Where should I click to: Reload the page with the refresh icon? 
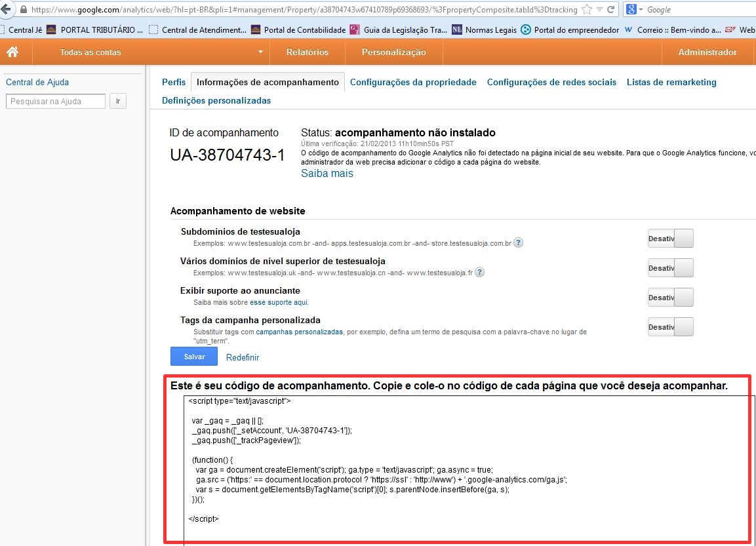(611, 9)
